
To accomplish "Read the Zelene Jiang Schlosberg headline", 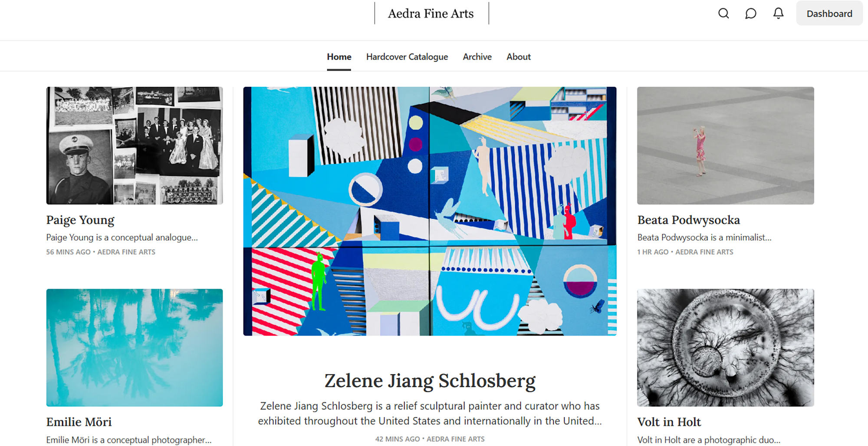I will click(430, 381).
